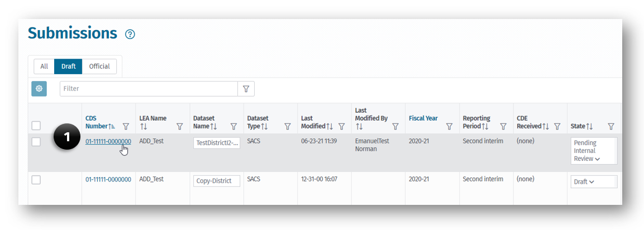This screenshot has width=644, height=230.
Task: Select Second interim in TestDistrictI2 row
Action: tap(483, 141)
